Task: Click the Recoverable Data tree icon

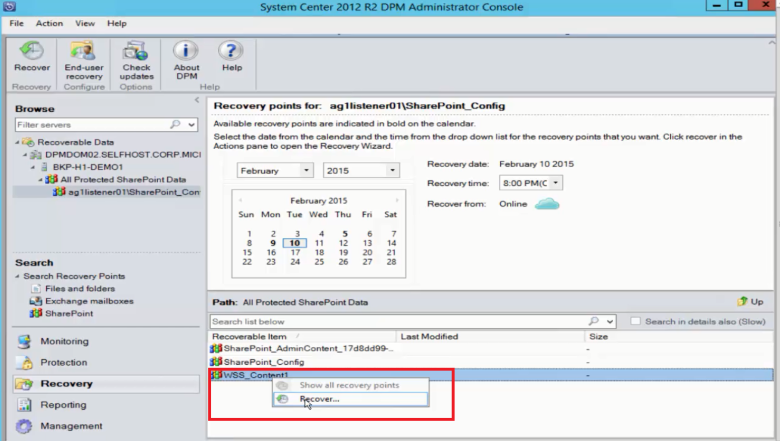Action: 28,142
